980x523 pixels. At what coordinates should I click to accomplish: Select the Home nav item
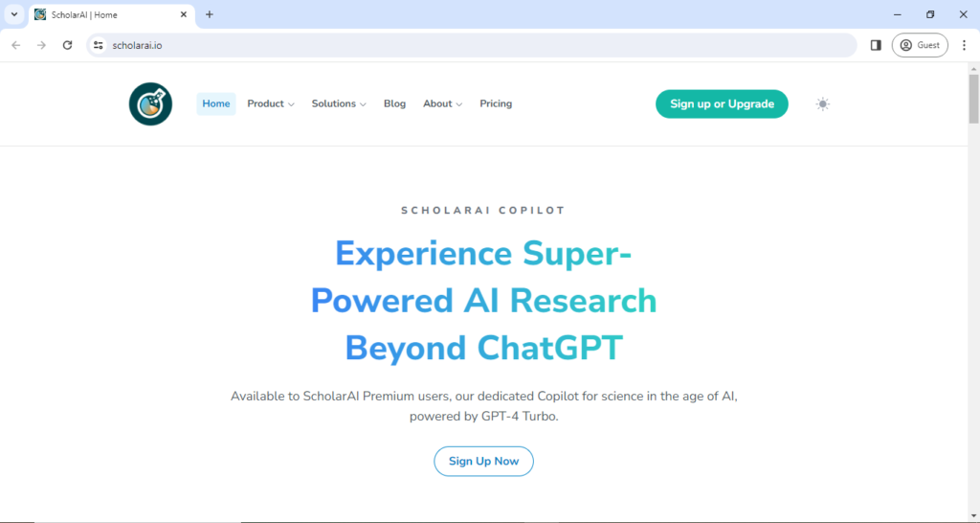pyautogui.click(x=216, y=103)
